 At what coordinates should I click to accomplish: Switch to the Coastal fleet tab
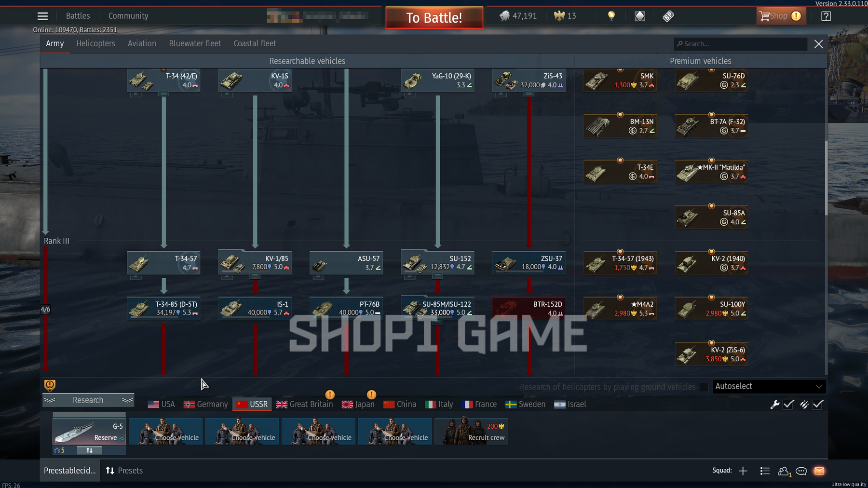point(255,43)
